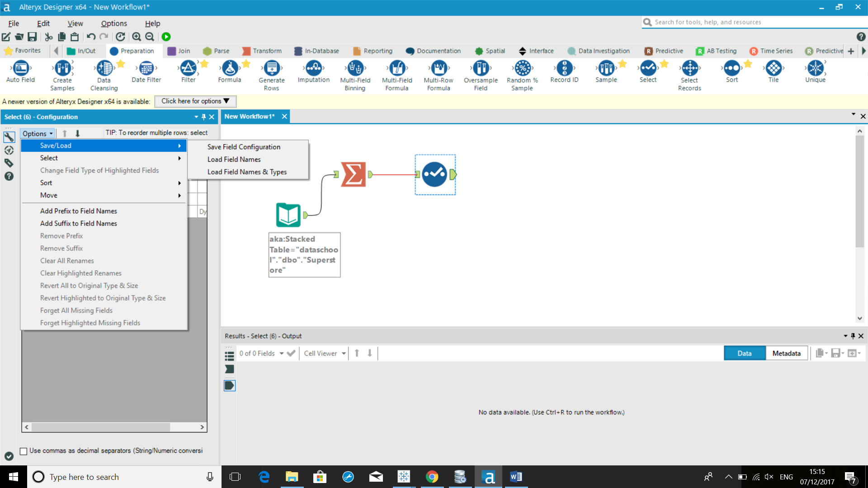Click the Run Workflow green play button
The height and width of the screenshot is (488, 868).
point(166,37)
